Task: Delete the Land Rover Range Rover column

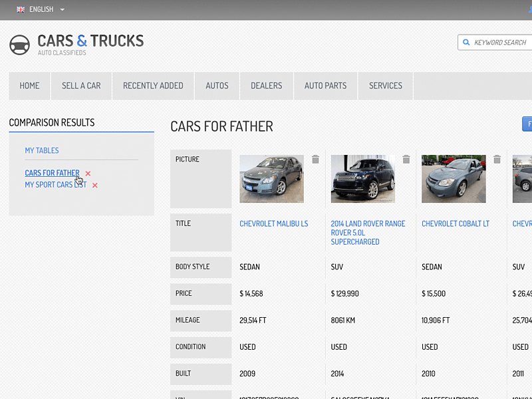Action: pyautogui.click(x=406, y=159)
